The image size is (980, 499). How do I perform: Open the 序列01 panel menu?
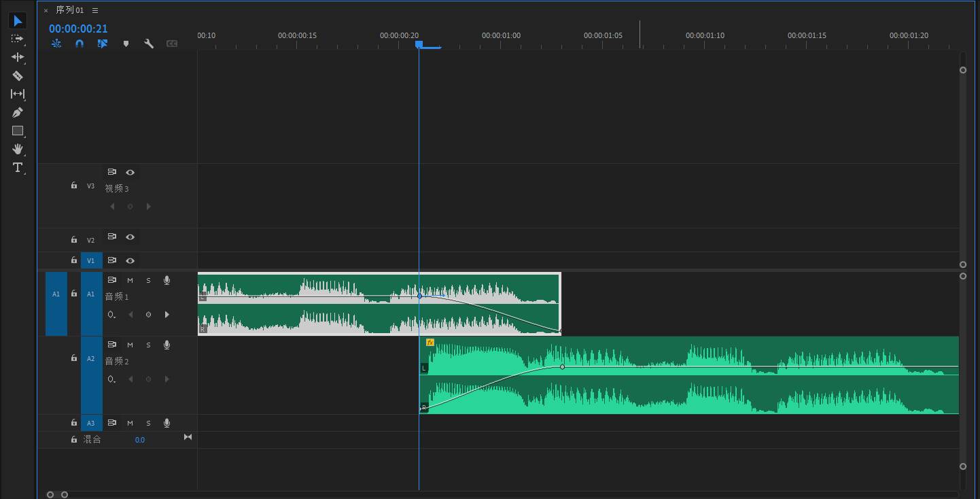click(95, 10)
